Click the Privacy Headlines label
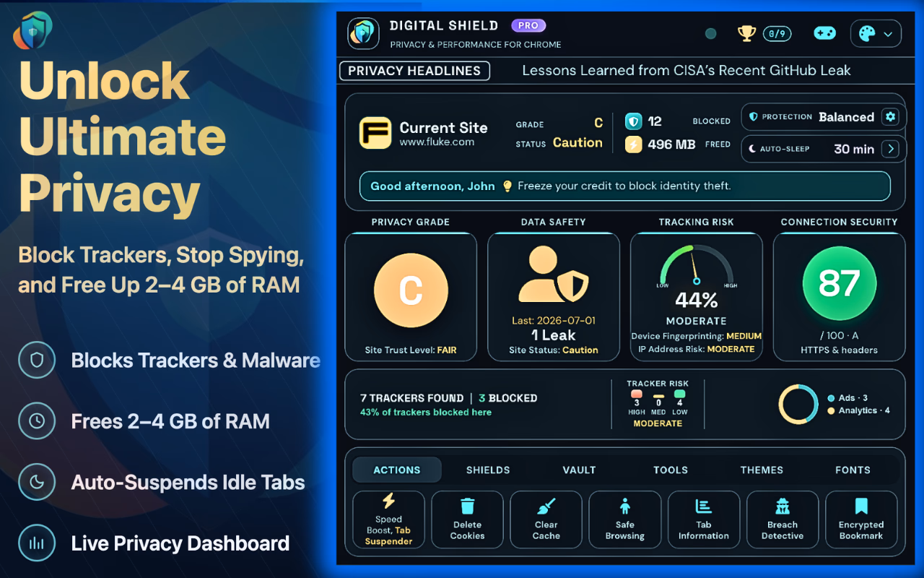924x578 pixels. pos(414,71)
